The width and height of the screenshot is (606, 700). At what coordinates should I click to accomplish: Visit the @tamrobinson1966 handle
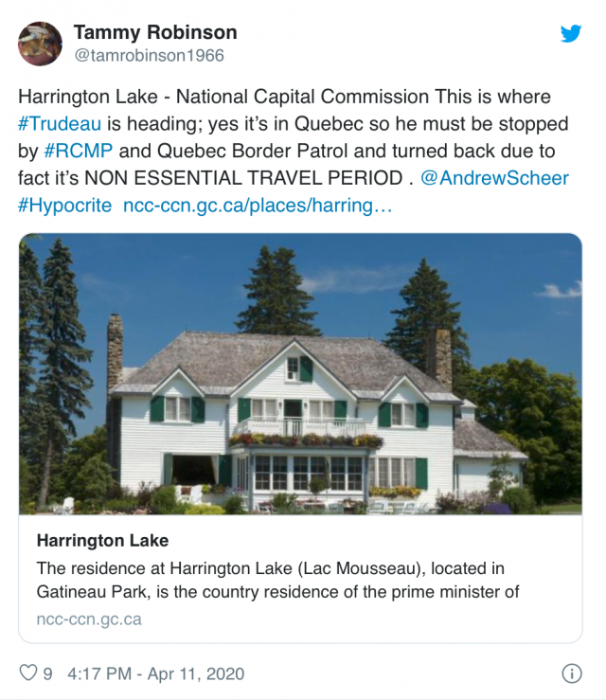pyautogui.click(x=149, y=55)
